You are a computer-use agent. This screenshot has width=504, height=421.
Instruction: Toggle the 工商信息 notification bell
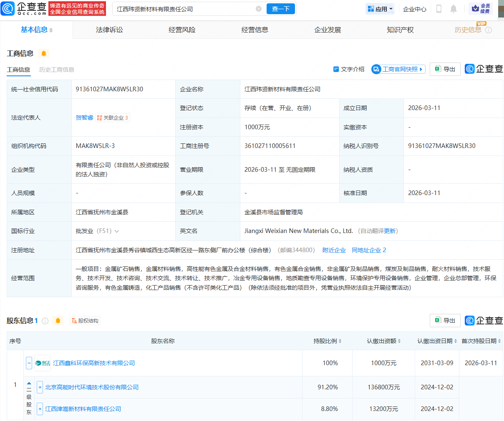click(x=43, y=53)
